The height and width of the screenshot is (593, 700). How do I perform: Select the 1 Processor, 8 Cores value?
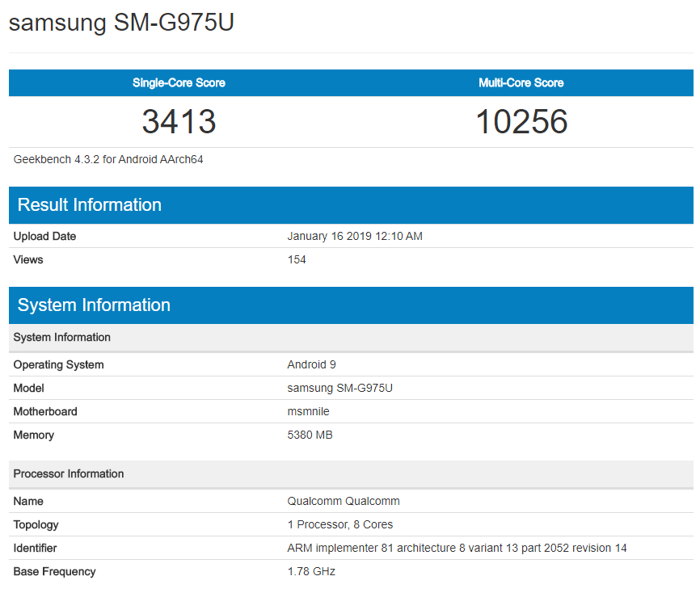click(x=339, y=524)
